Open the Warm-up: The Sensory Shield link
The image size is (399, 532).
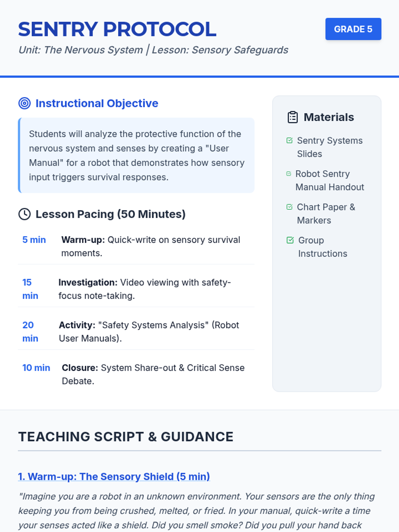click(114, 476)
